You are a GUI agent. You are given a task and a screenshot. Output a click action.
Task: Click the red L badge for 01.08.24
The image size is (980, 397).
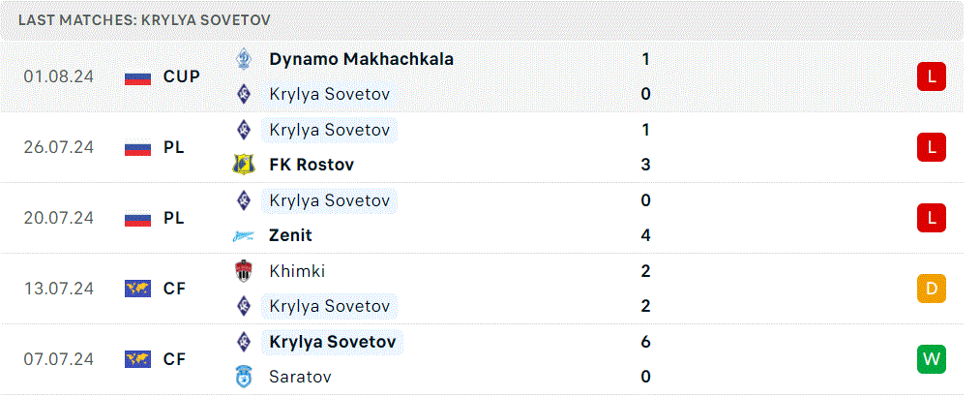[932, 76]
